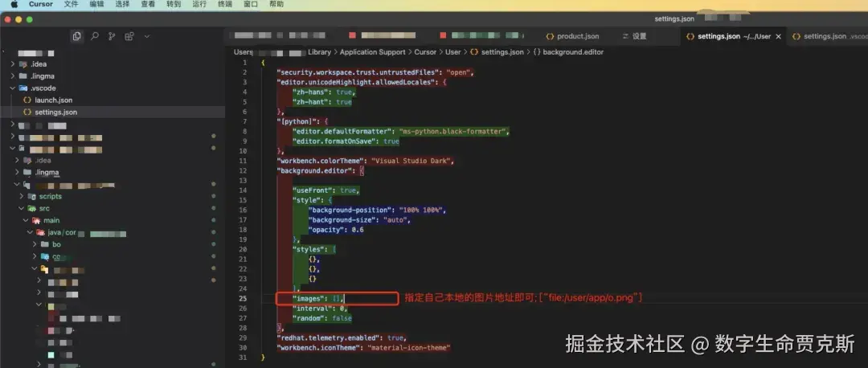This screenshot has width=868, height=368.
Task: Expand the extra views chevron beside Extensions
Action: tap(147, 36)
